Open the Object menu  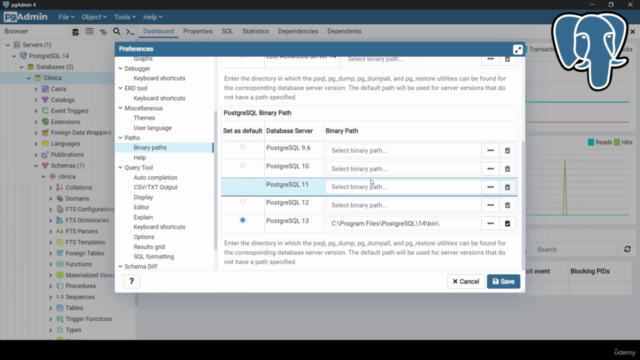93,17
